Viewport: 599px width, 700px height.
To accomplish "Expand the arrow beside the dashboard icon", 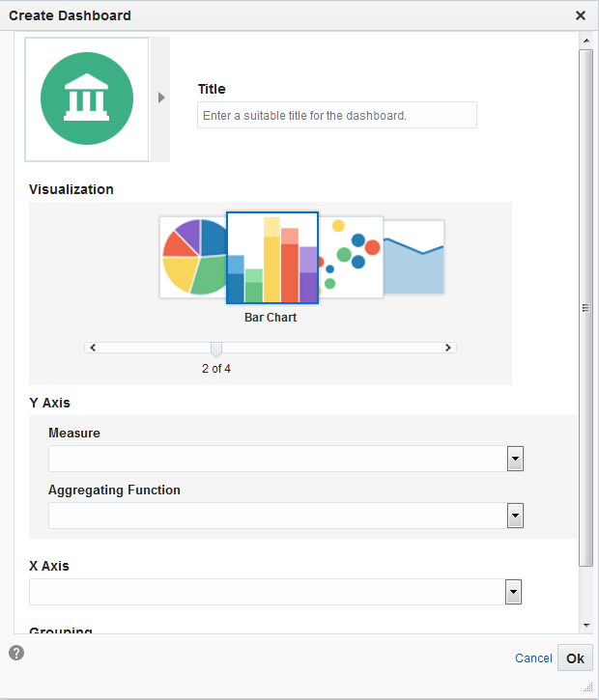I will (161, 98).
